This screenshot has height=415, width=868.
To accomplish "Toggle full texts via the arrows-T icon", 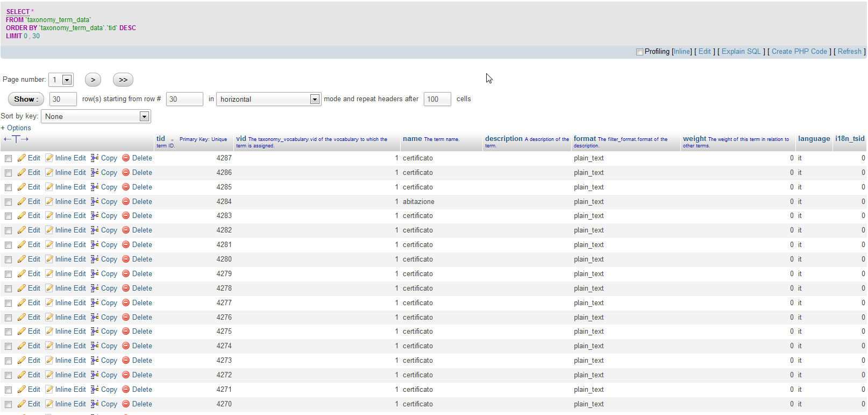I will pyautogui.click(x=16, y=139).
